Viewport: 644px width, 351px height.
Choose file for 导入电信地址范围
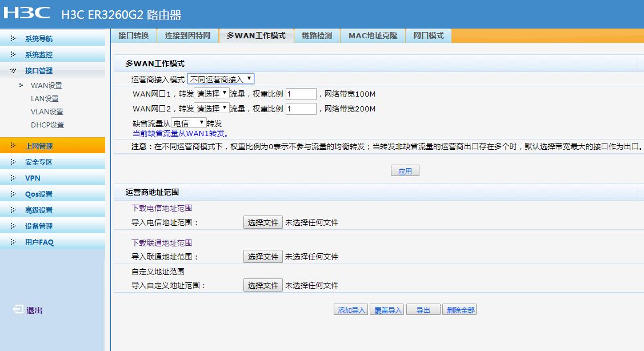click(x=263, y=222)
